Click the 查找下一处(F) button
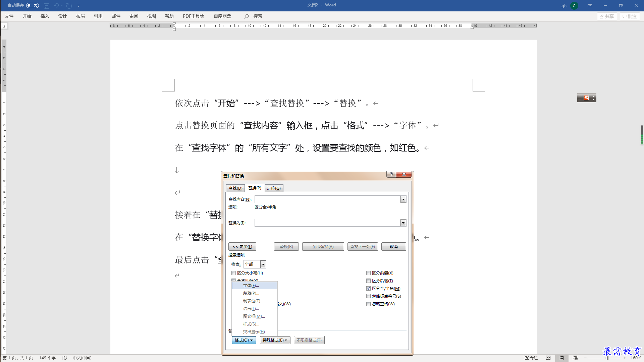644x362 pixels. pos(363,247)
